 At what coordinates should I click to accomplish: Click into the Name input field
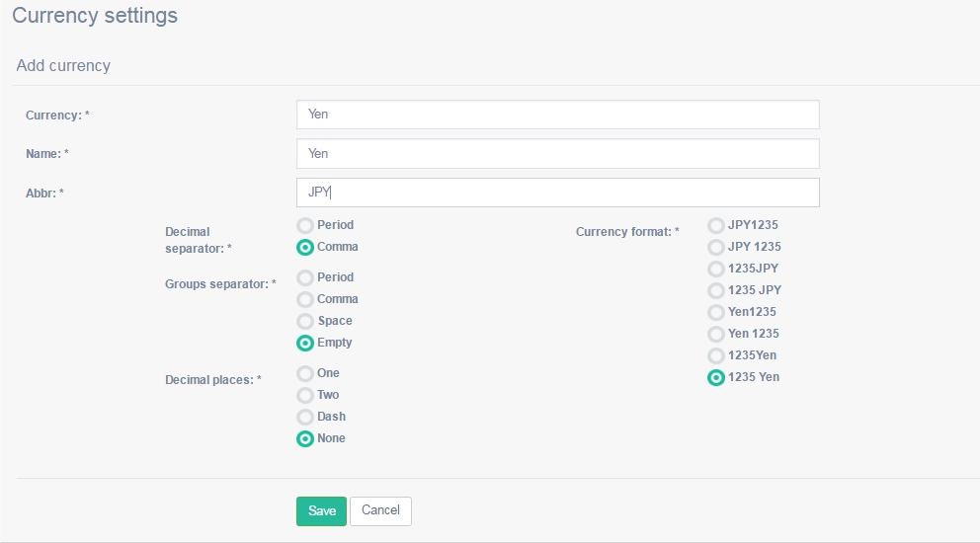coord(557,154)
